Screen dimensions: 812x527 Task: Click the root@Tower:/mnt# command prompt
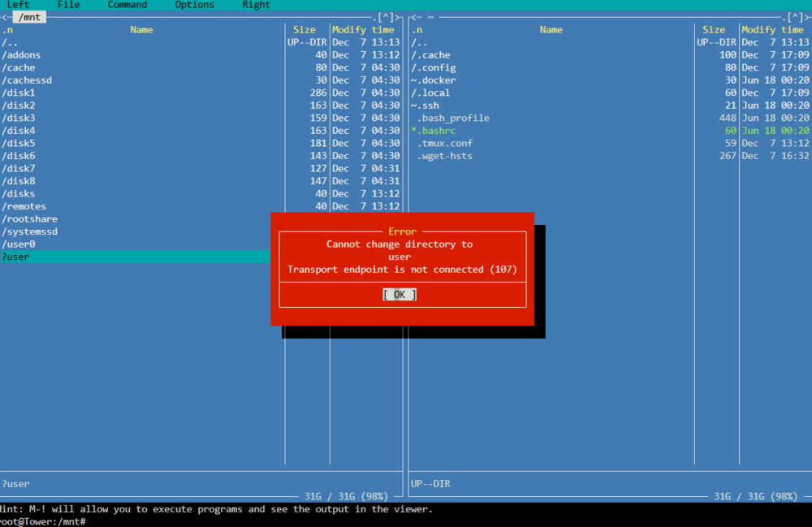(x=43, y=521)
